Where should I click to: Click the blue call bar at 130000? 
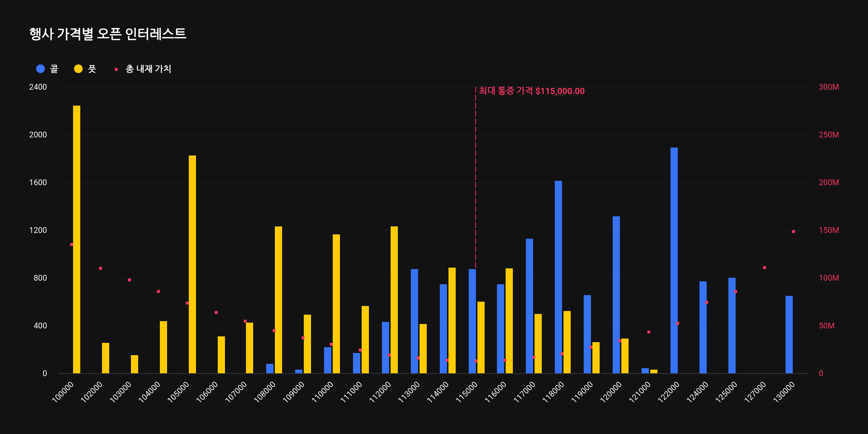pos(789,335)
